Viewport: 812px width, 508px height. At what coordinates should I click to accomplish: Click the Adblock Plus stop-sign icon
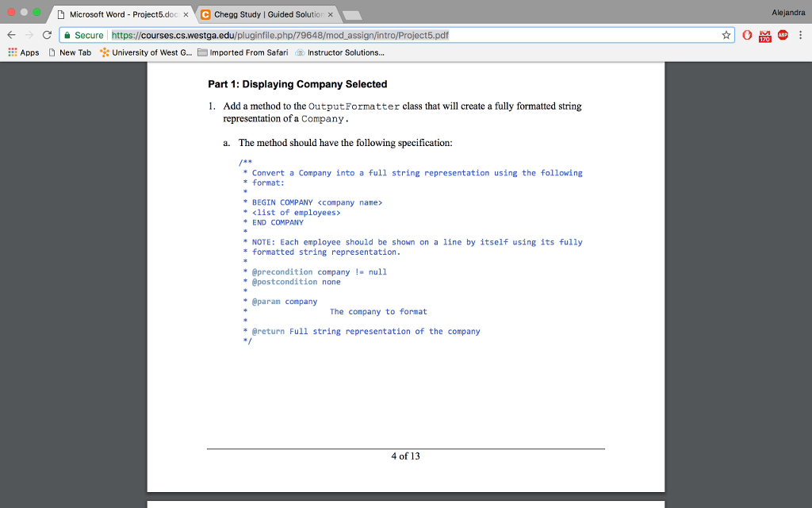(x=783, y=35)
